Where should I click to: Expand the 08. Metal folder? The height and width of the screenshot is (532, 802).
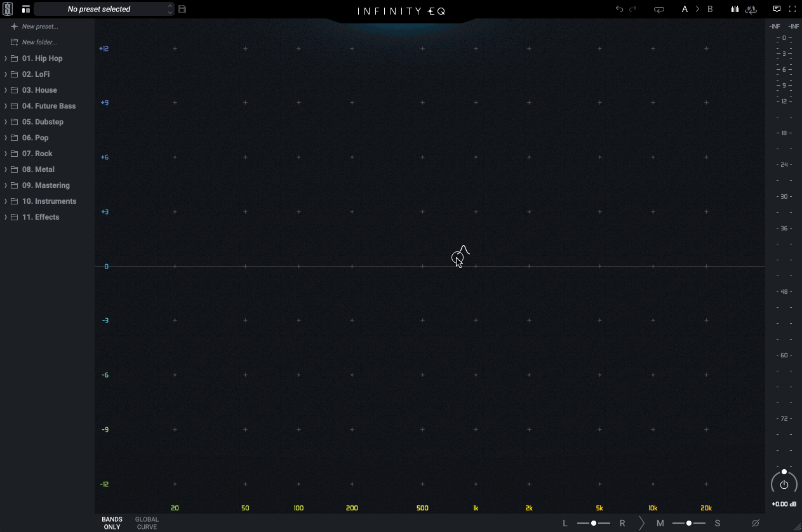[x=6, y=170]
